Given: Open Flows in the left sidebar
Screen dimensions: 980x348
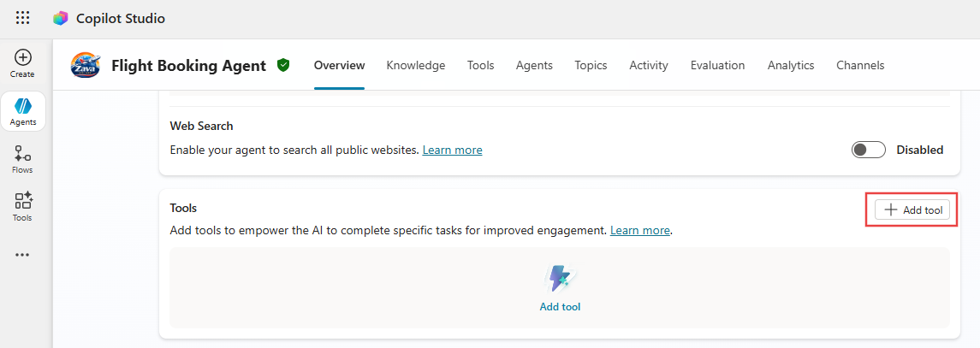Looking at the screenshot, I should [x=22, y=159].
